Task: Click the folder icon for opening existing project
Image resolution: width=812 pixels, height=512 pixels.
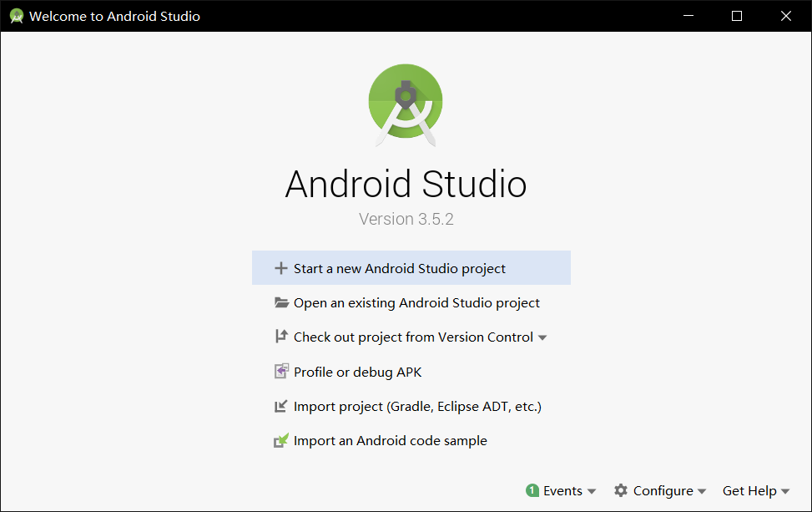Action: coord(281,302)
